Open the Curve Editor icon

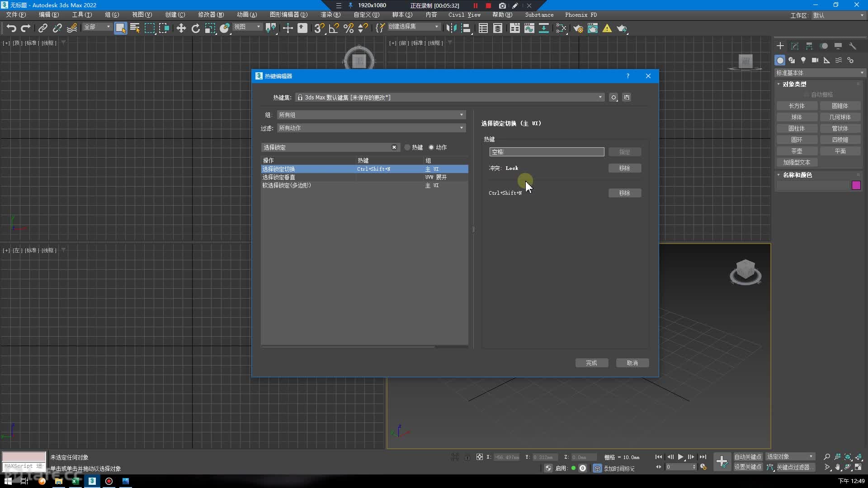click(x=529, y=28)
